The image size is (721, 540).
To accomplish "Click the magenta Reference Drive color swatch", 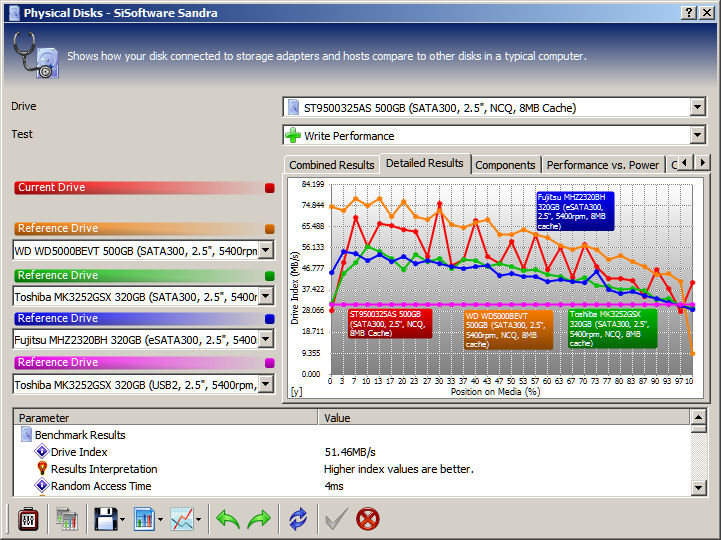I will coord(270,362).
